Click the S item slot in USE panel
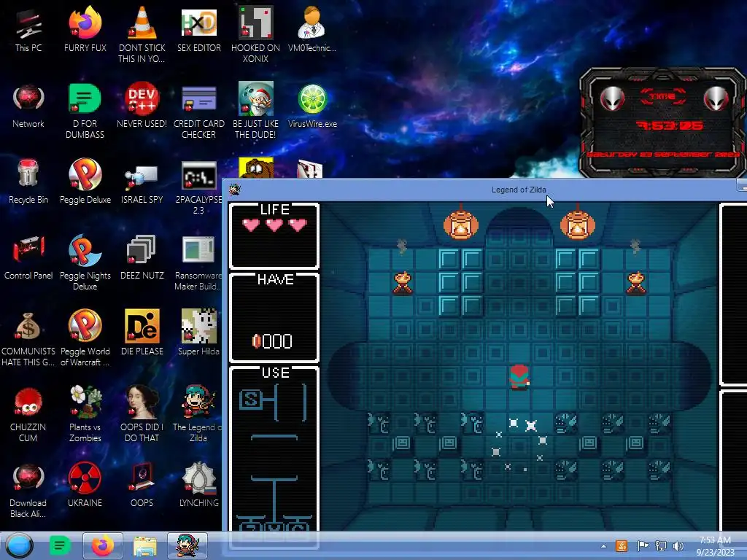The width and height of the screenshot is (747, 560). 249,400
